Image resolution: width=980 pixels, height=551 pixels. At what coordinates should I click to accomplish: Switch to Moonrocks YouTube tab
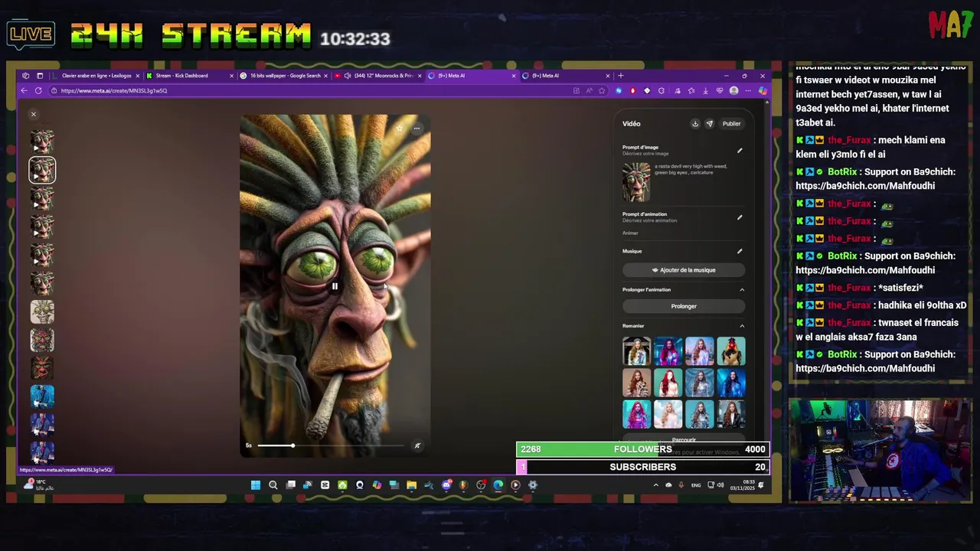tap(377, 76)
